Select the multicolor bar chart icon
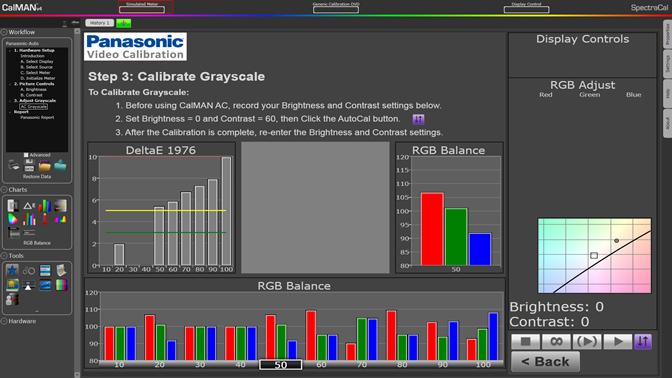Viewport: 672px width, 378px height. pyautogui.click(x=29, y=219)
